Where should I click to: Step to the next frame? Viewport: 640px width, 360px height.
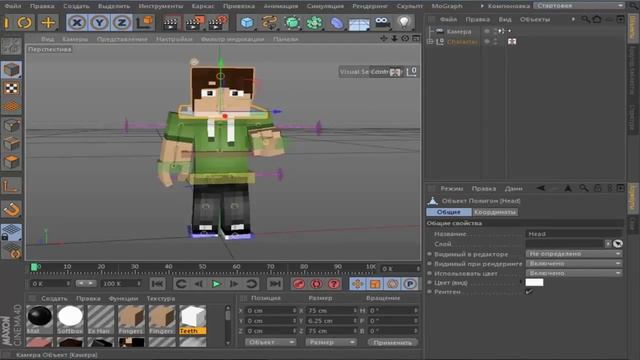tap(234, 284)
